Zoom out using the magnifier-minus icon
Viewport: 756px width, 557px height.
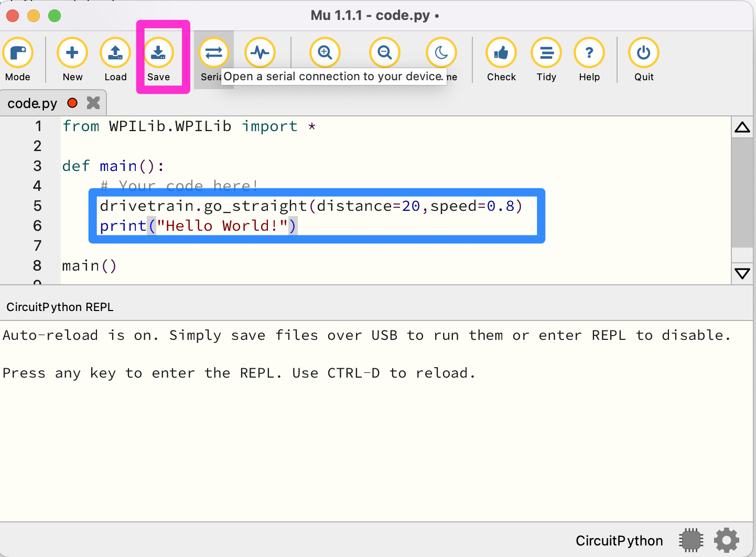[384, 52]
